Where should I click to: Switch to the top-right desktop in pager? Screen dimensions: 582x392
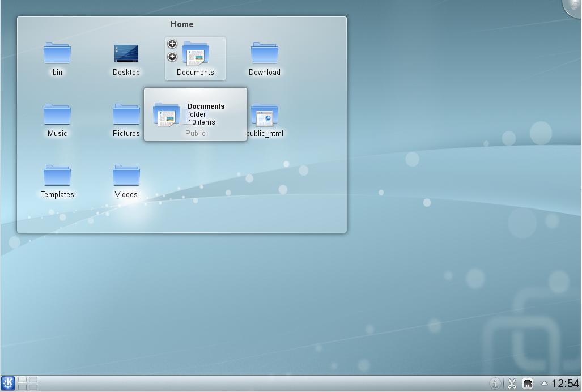point(33,380)
